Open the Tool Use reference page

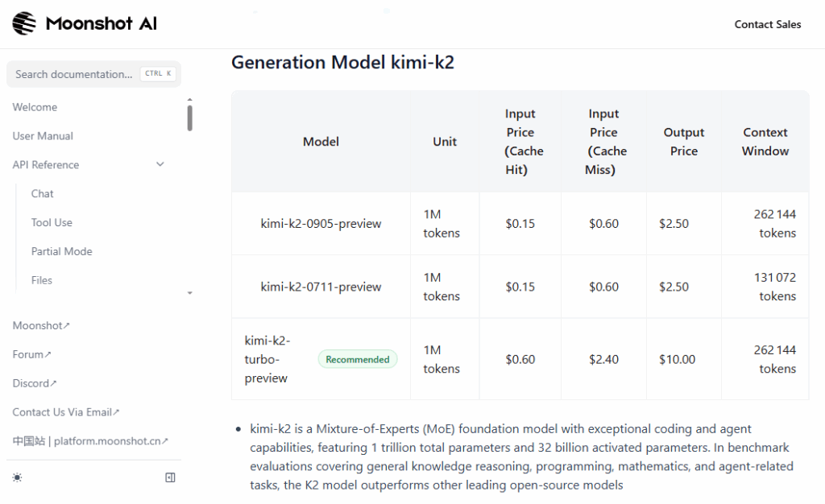point(52,223)
